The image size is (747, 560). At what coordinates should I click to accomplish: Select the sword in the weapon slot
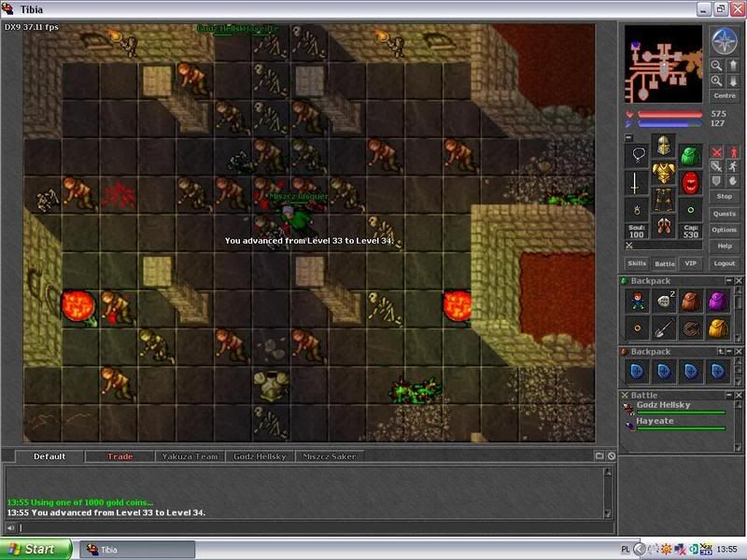tap(637, 183)
